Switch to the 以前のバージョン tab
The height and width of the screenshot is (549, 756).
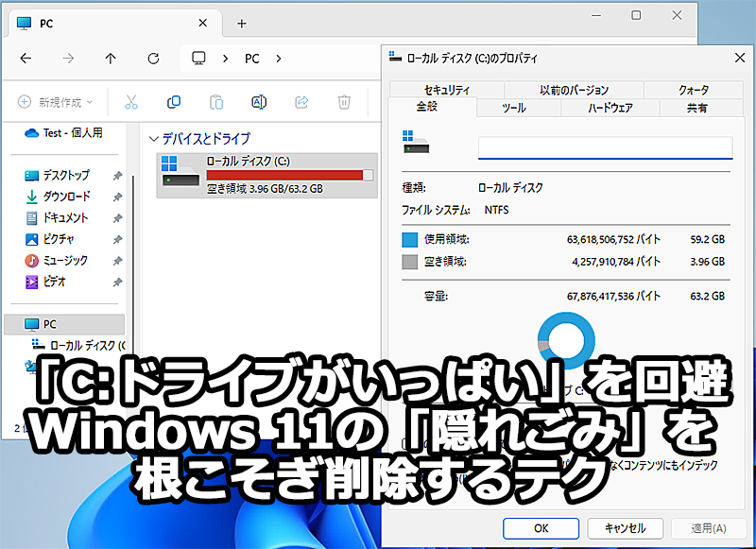point(574,90)
